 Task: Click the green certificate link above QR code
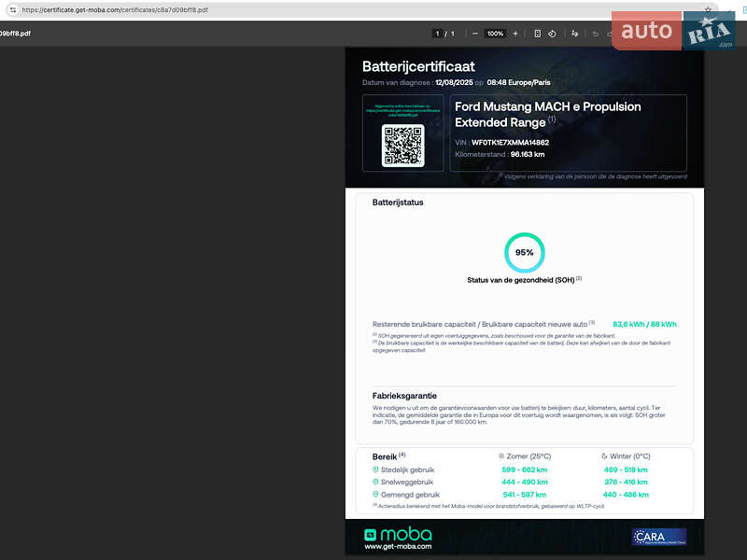pos(402,111)
